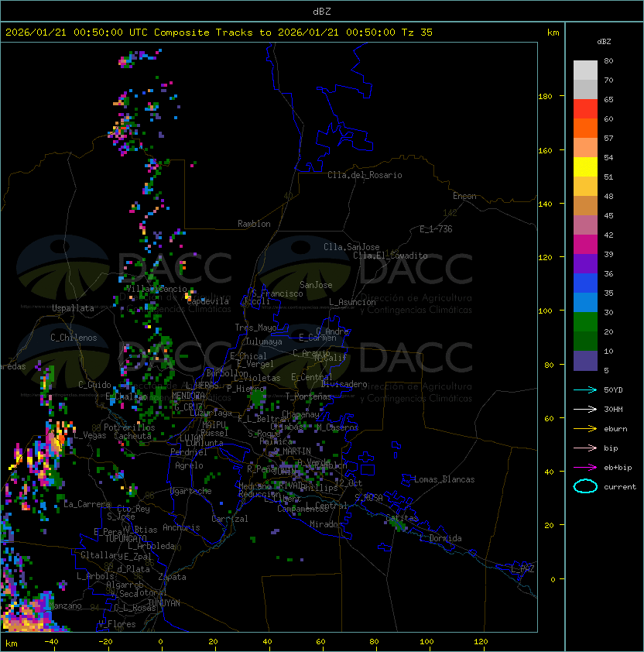644x652 pixels.
Task: Click the 'La_Carrera' place label
Action: click(x=87, y=504)
